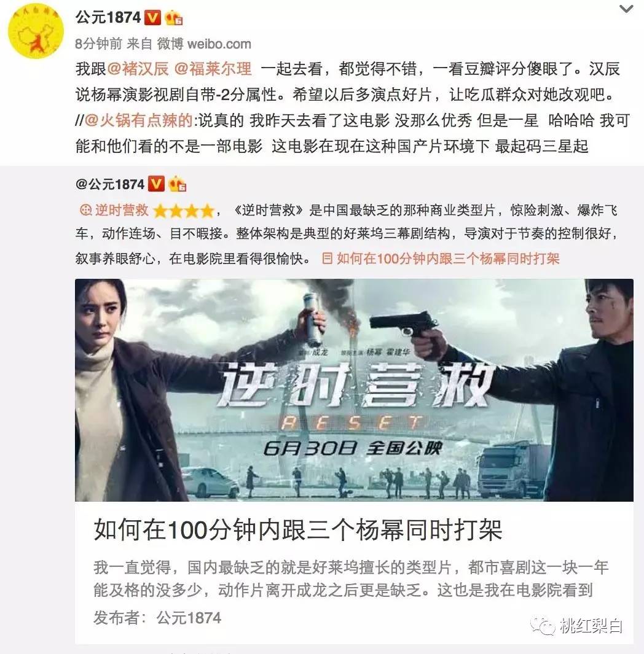This screenshot has height=654, width=644.
Task: Open the @褚汉辰 mention
Action: click(138, 69)
